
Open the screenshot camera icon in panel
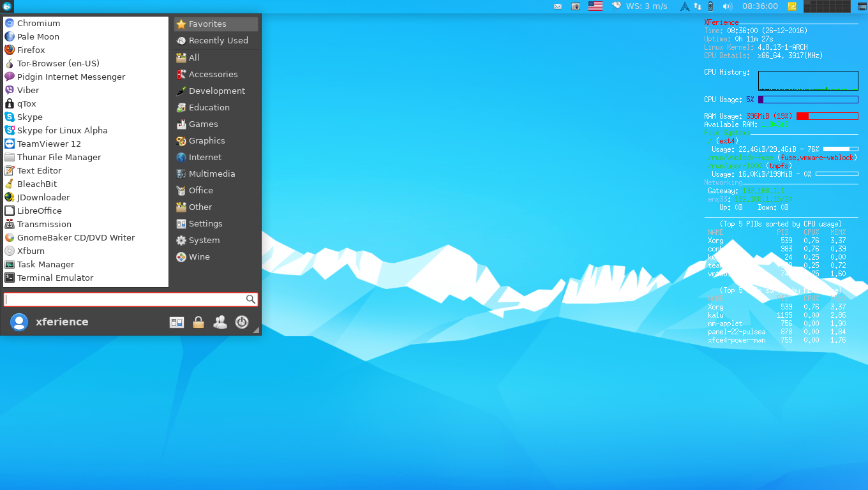click(x=576, y=6)
